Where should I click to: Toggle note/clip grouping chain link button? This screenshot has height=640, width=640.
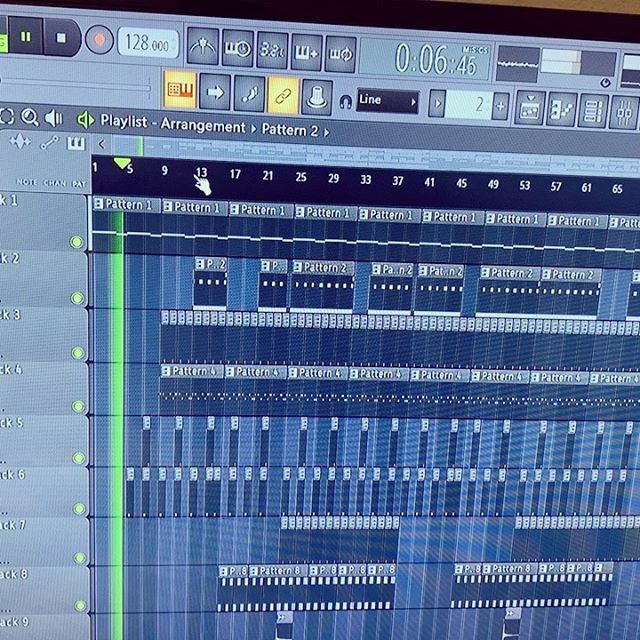pyautogui.click(x=283, y=96)
